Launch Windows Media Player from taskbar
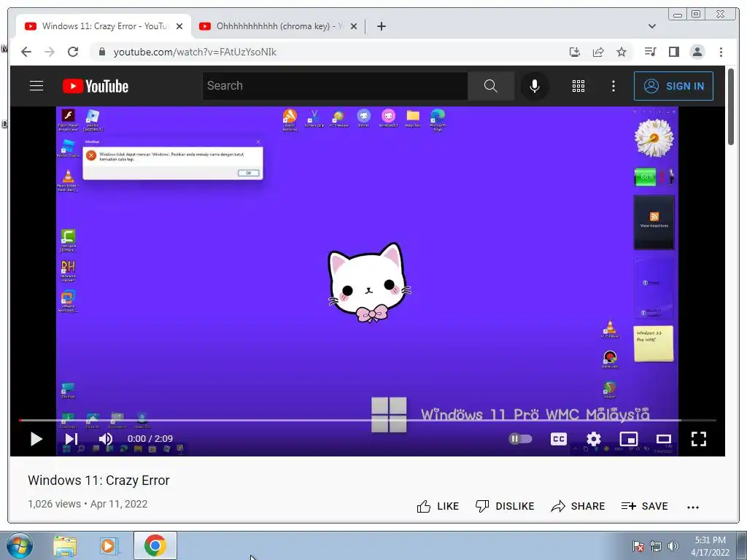 tap(109, 546)
